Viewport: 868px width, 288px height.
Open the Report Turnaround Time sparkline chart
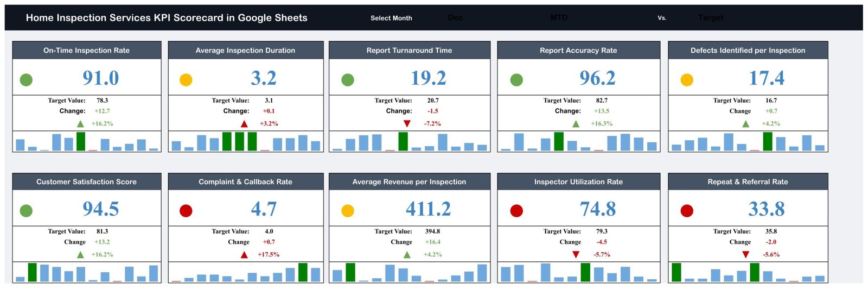[409, 141]
